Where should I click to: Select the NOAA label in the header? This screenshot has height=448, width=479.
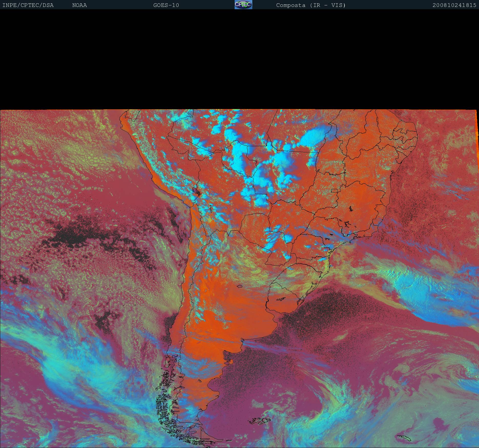click(x=79, y=5)
